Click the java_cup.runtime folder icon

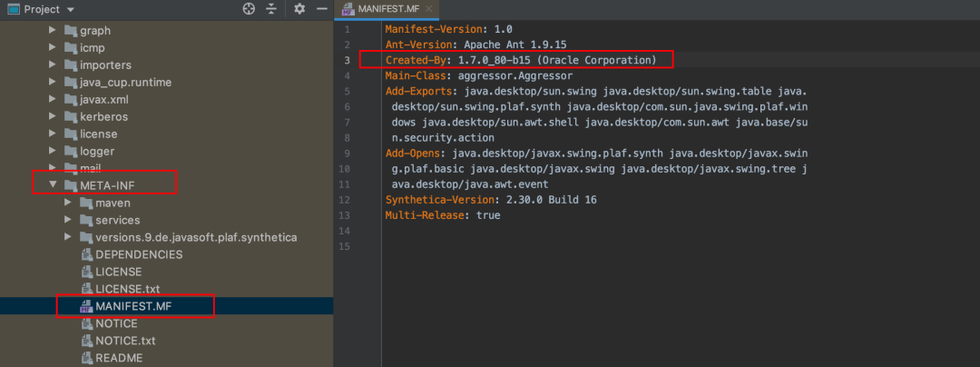point(70,82)
